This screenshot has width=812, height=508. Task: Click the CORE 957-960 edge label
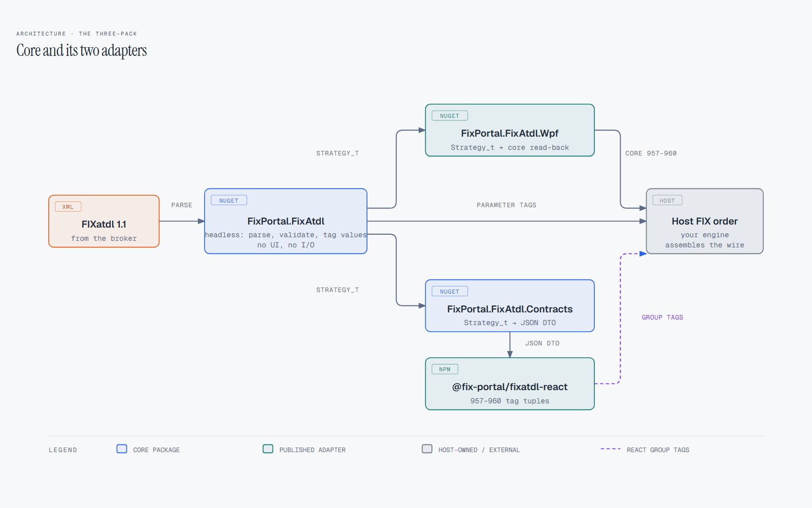pyautogui.click(x=651, y=153)
